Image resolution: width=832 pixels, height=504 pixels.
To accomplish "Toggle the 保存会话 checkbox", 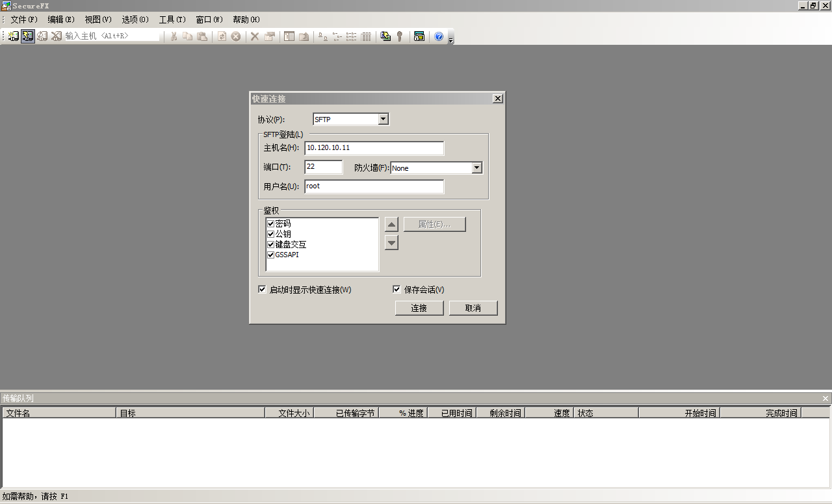I will coord(396,289).
